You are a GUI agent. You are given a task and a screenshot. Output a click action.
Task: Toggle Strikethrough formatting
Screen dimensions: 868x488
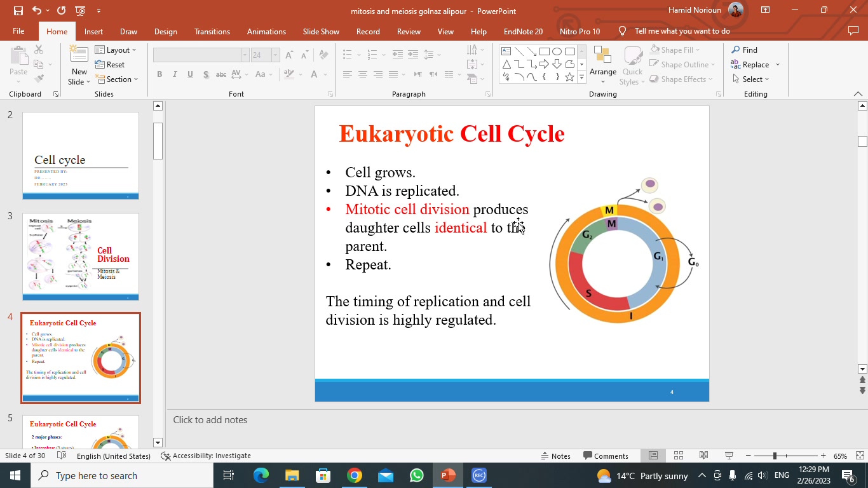coord(221,74)
